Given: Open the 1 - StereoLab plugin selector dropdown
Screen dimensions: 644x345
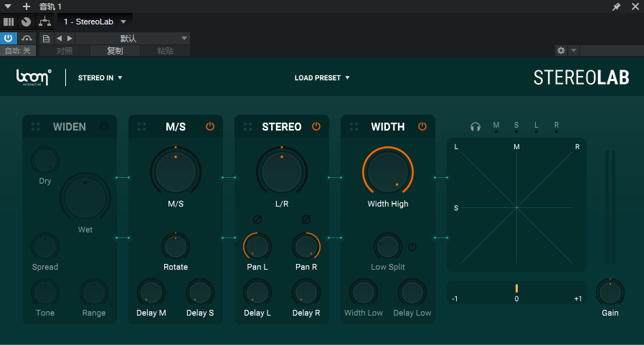Looking at the screenshot, I should (95, 22).
